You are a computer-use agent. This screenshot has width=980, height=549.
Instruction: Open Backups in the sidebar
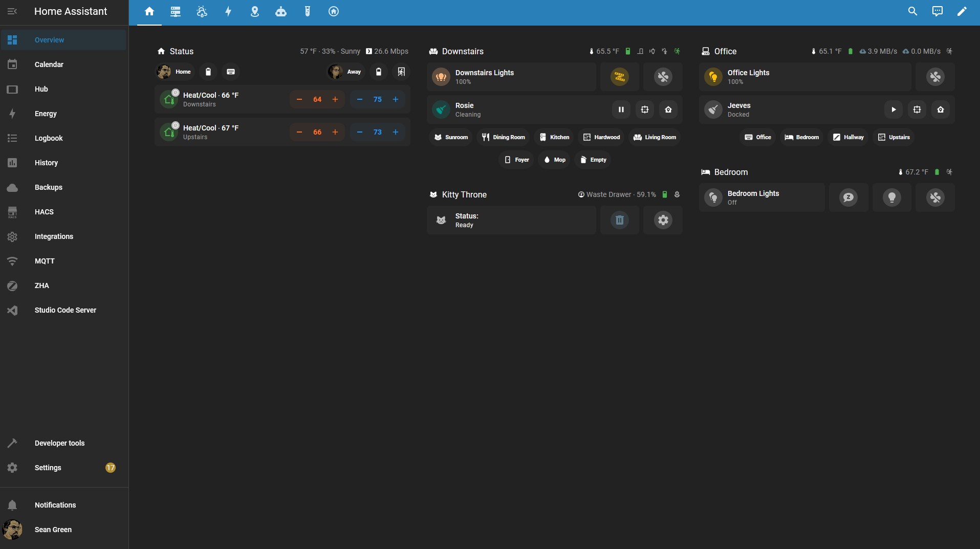pos(63,187)
